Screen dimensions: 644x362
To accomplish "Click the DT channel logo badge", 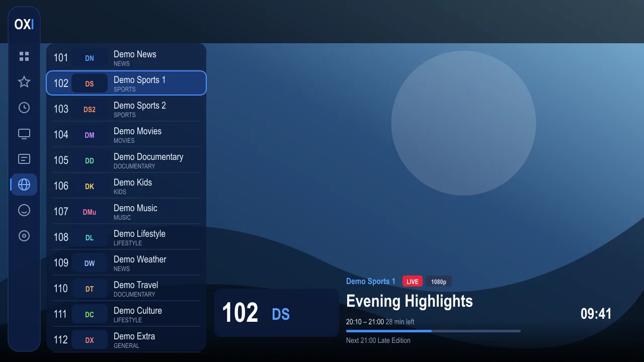I will (90, 289).
